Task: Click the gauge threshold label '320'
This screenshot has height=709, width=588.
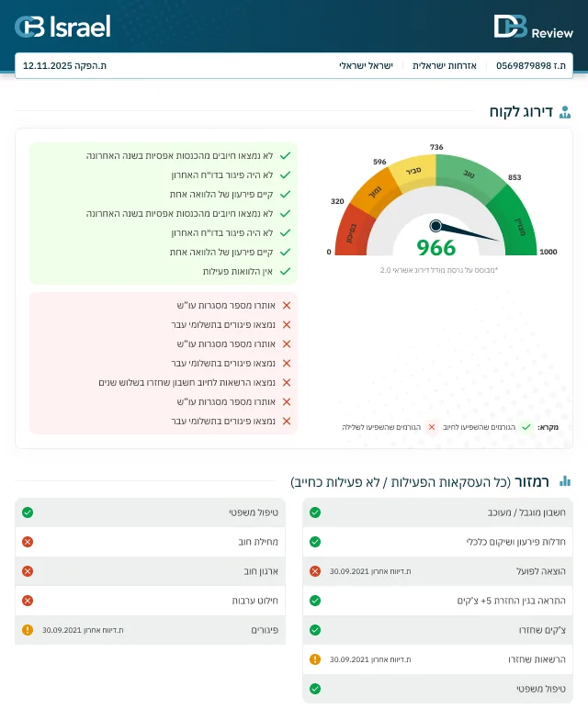Action: (x=337, y=201)
